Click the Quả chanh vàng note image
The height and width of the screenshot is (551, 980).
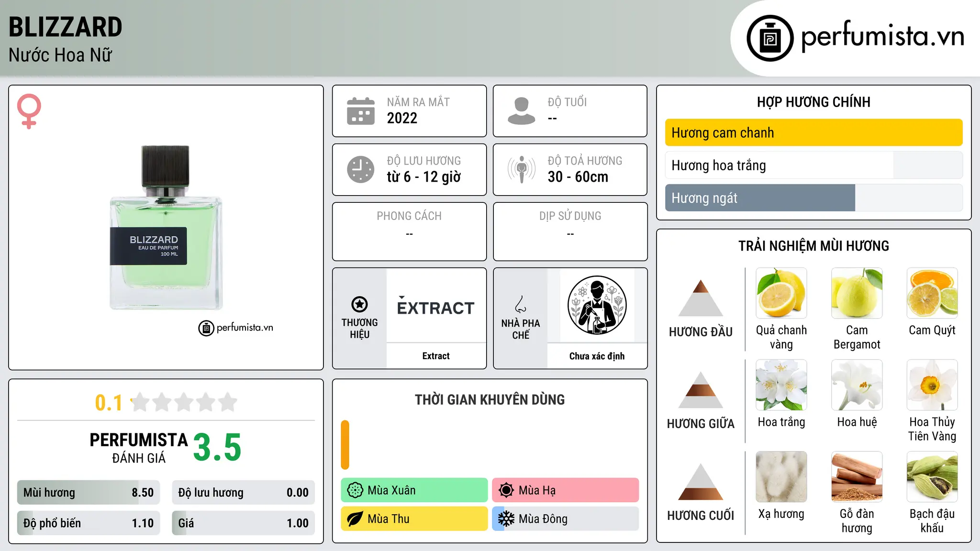(x=781, y=293)
